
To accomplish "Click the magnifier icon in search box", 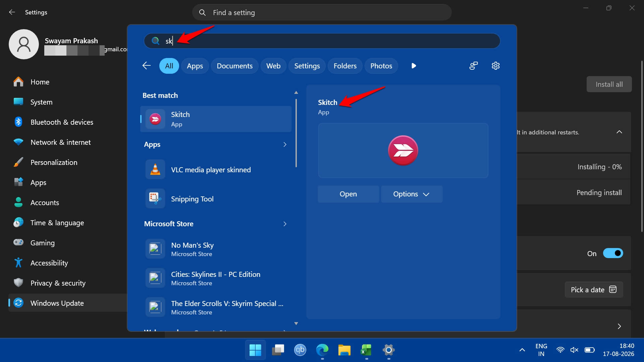I will point(155,41).
